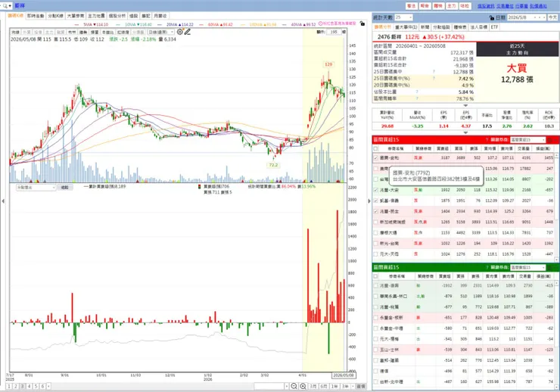
Task: Open the 個股資訊 link
Action: (486, 6)
